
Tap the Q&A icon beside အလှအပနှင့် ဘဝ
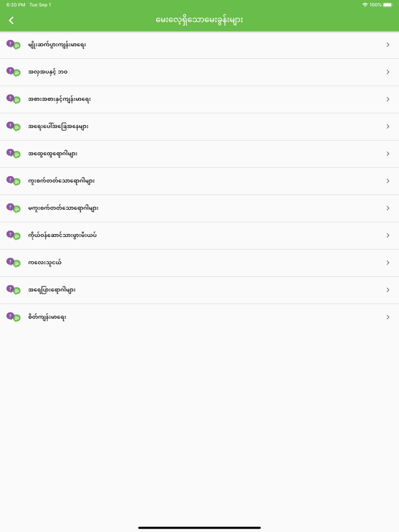point(13,72)
